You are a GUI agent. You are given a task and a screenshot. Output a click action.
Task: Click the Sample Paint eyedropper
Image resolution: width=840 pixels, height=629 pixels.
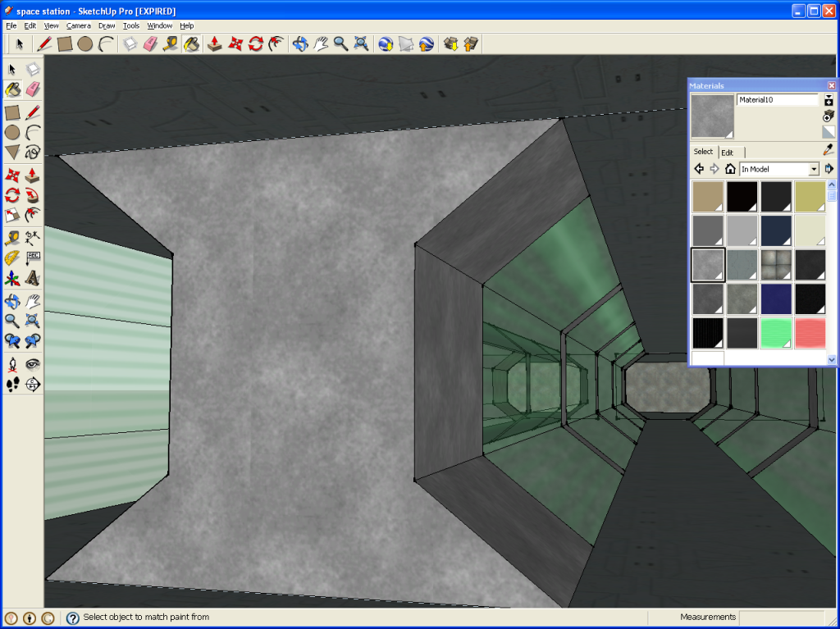click(829, 151)
